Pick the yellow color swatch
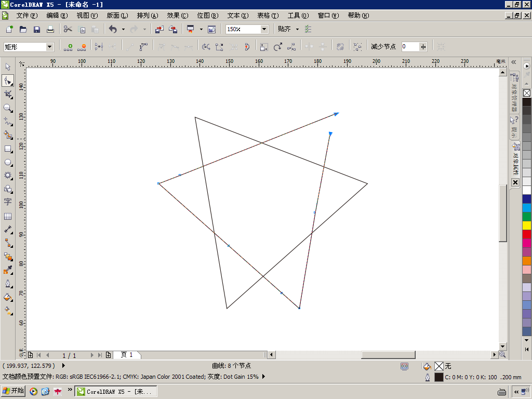The width and height of the screenshot is (532, 399). tap(527, 225)
